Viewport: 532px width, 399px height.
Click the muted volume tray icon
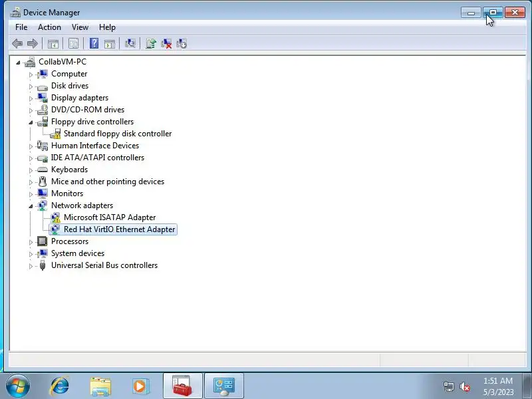pyautogui.click(x=464, y=386)
